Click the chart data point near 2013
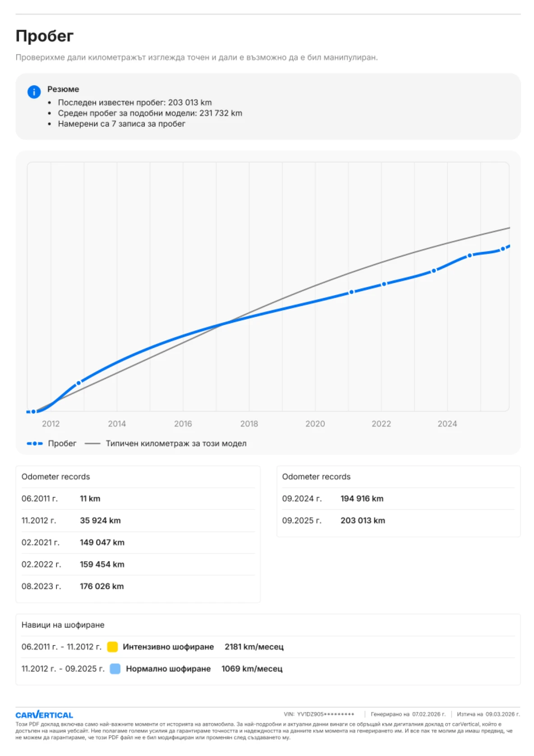This screenshot has height=756, width=534. tap(78, 383)
